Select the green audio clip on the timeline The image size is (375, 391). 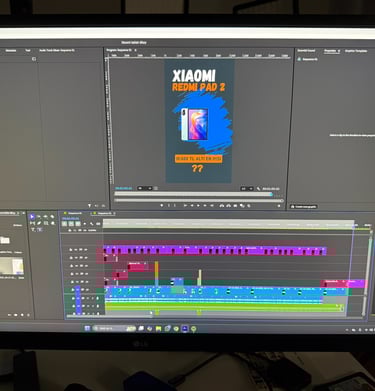(x=223, y=307)
